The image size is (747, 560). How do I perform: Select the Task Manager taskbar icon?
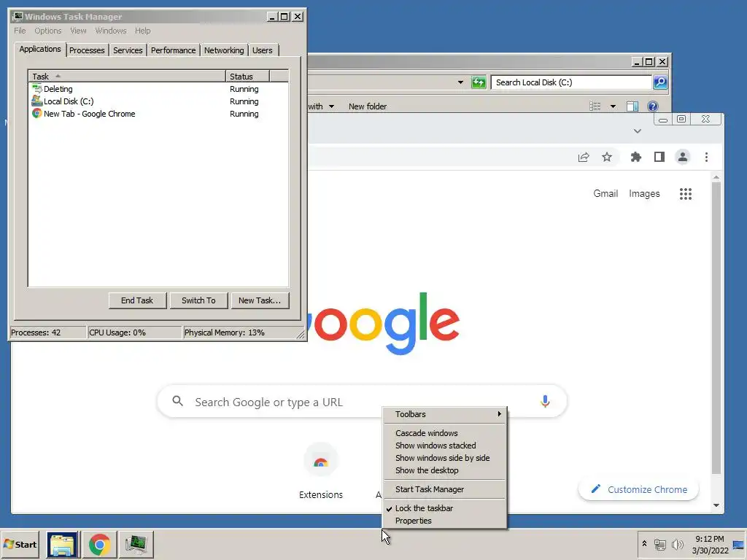click(x=136, y=544)
